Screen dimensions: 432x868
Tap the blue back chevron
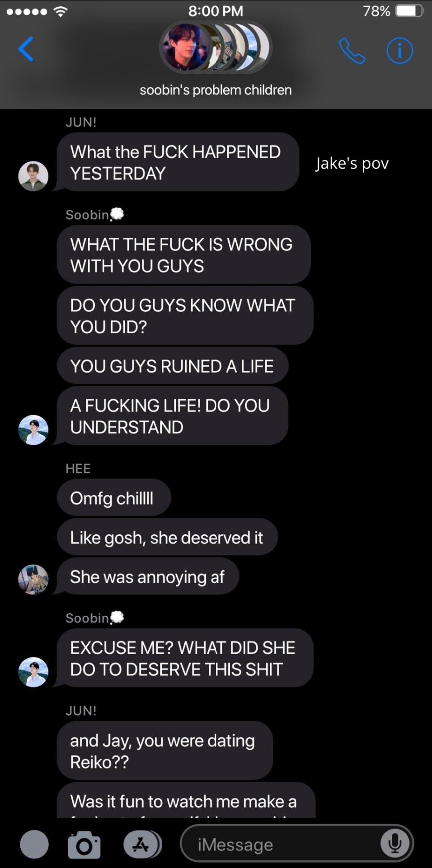26,49
